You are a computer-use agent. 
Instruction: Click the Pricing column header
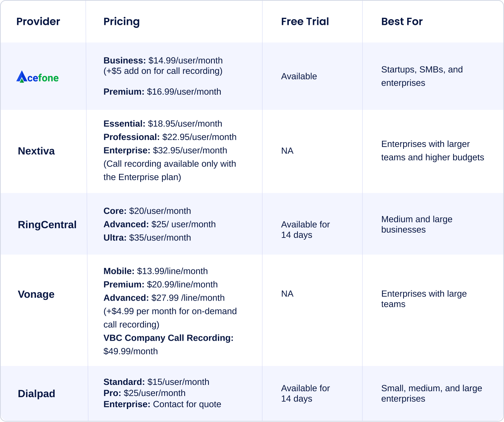(x=121, y=22)
